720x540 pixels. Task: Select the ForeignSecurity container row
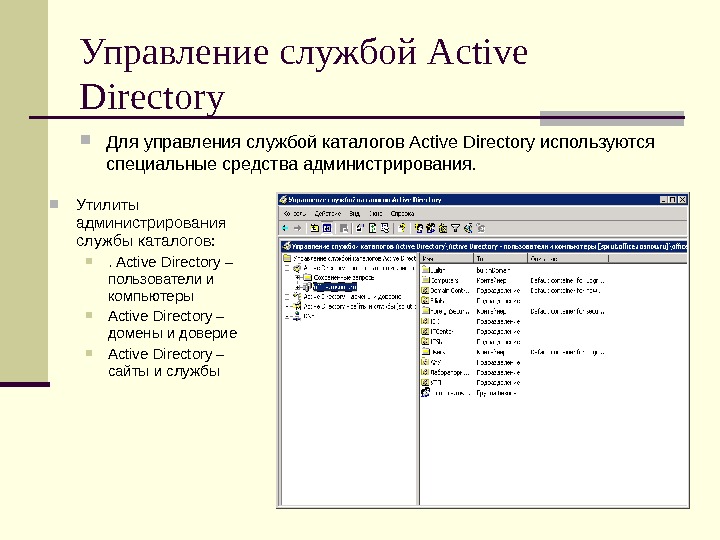pos(512,311)
